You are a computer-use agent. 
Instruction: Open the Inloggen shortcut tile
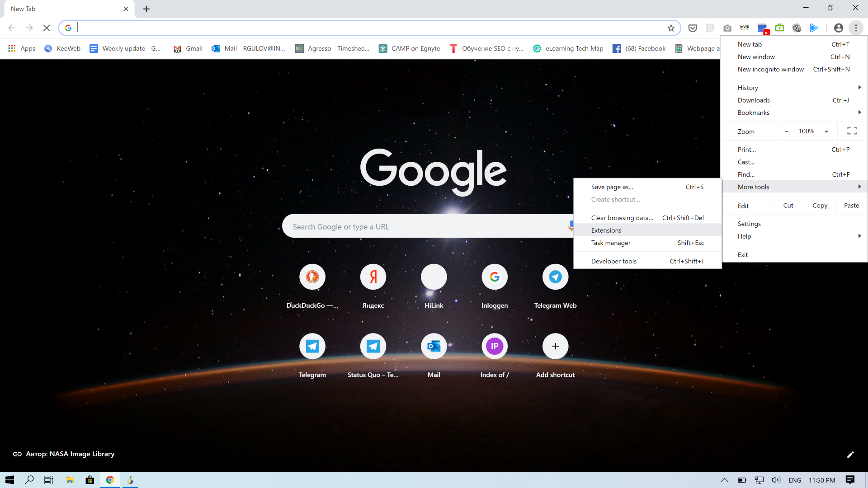click(495, 277)
